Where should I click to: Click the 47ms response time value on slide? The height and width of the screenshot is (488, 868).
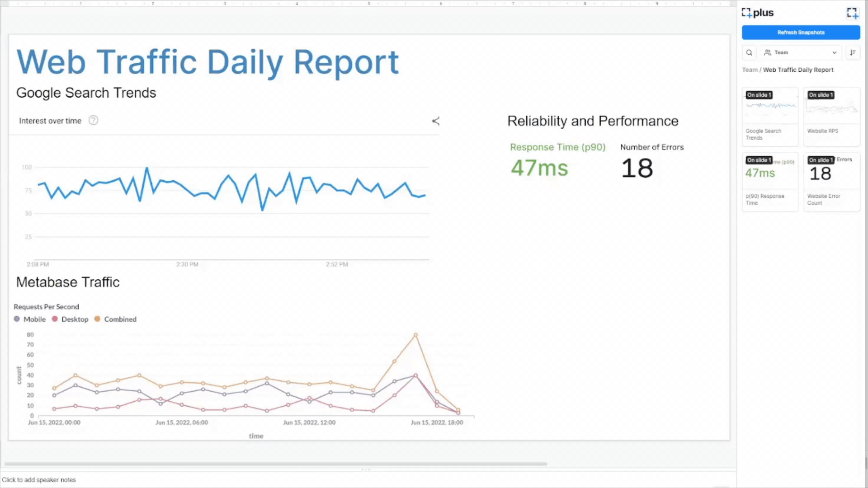click(539, 168)
